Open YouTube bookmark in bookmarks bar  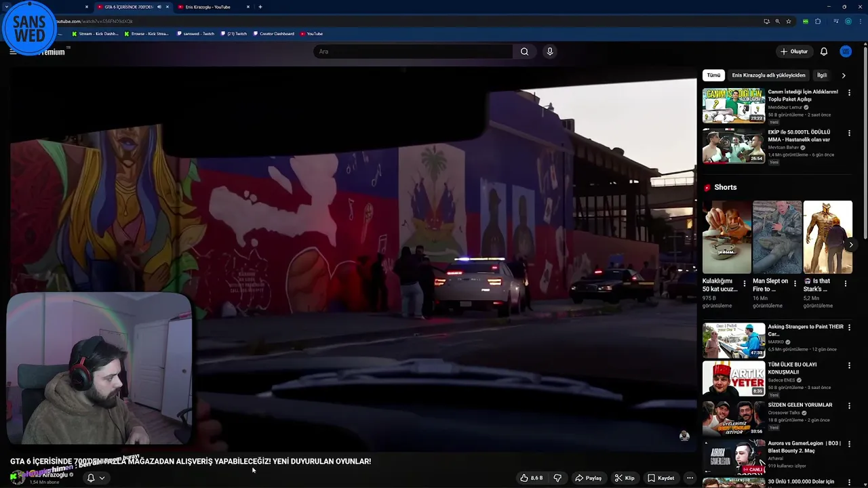[x=311, y=33]
